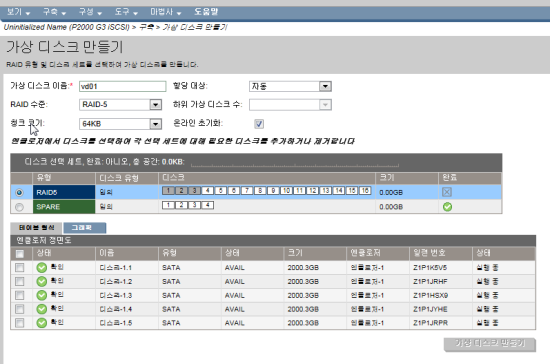This screenshot has height=364, width=550.
Task: Click the 가상 디스크 이름 field containing vd01
Action: pyautogui.click(x=122, y=86)
